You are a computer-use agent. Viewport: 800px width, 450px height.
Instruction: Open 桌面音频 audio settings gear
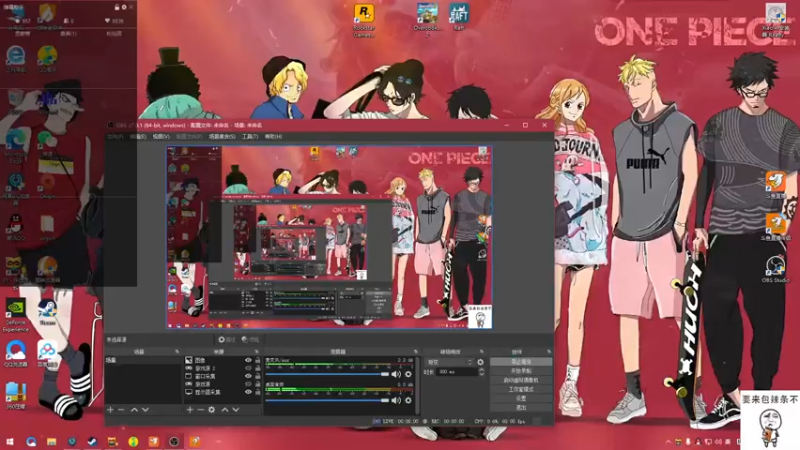408,401
